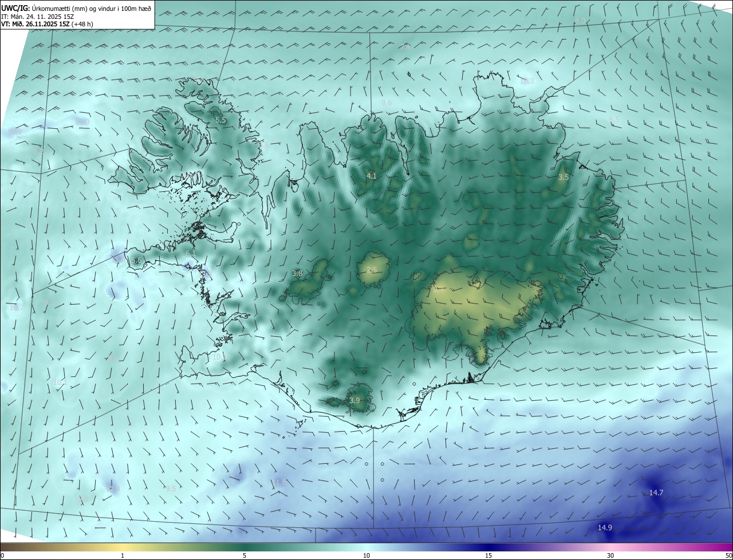Click the 3.8 value label on the map
Screen dimensions: 733x560
coord(297,274)
